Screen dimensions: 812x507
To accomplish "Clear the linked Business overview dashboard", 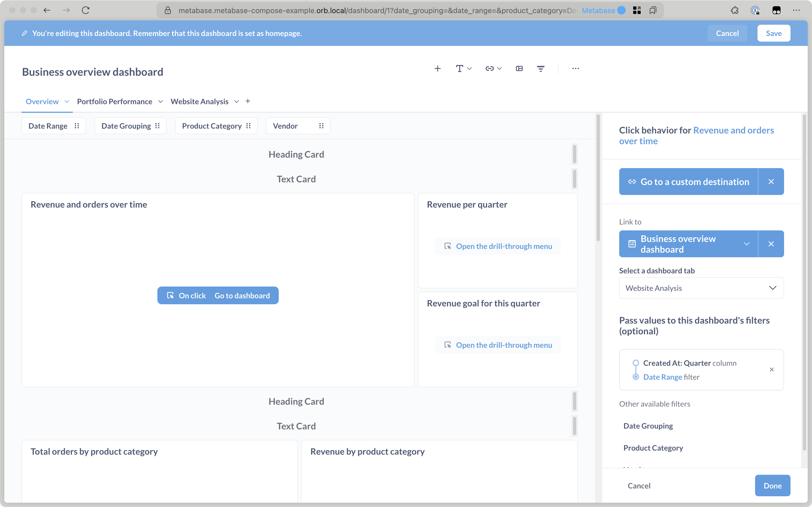I will [x=771, y=244].
